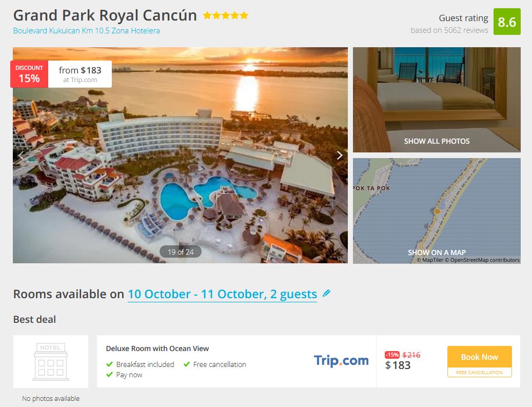Click the green 8.6 guest rating badge
The height and width of the screenshot is (407, 532).
point(507,22)
